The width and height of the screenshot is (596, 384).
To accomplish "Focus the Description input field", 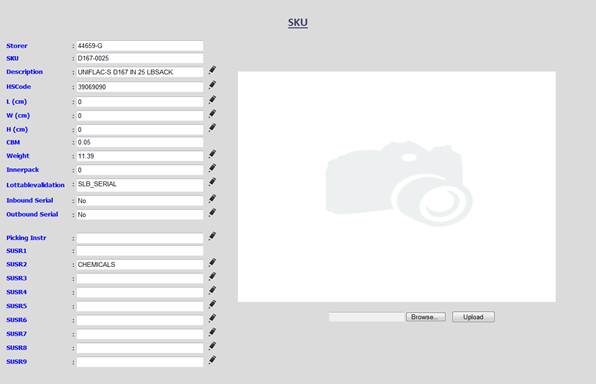I will point(140,72).
